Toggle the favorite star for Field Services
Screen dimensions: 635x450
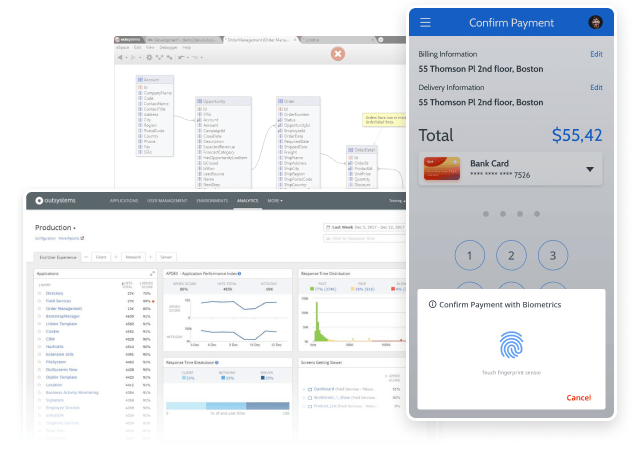click(39, 301)
